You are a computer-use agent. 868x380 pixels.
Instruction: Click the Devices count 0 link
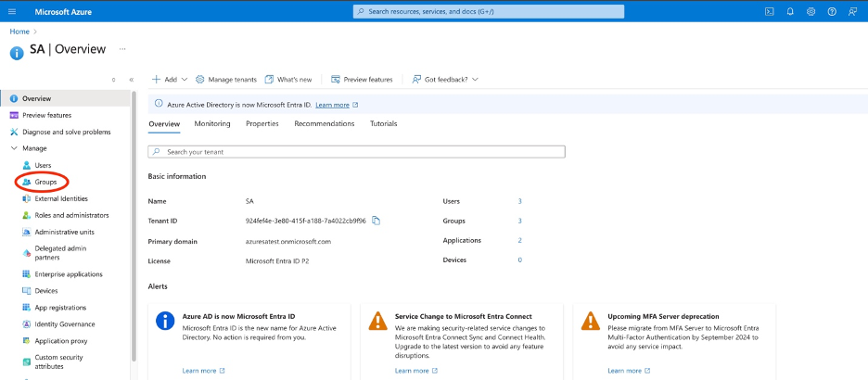point(520,260)
